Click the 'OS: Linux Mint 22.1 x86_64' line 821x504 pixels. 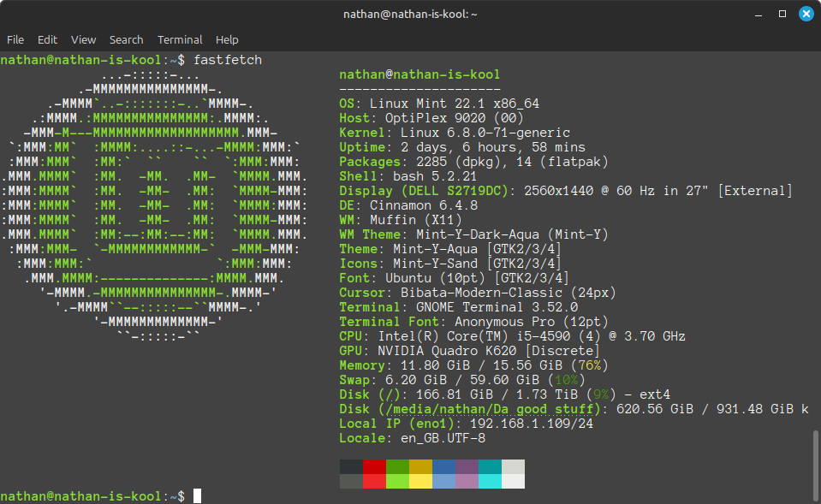pyautogui.click(x=439, y=104)
